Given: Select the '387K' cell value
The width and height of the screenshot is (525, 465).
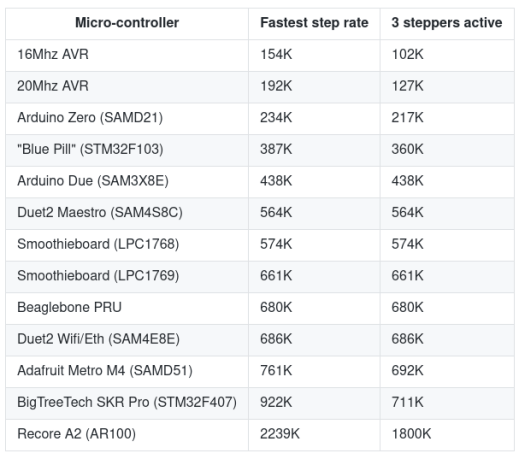Looking at the screenshot, I should click(276, 149).
